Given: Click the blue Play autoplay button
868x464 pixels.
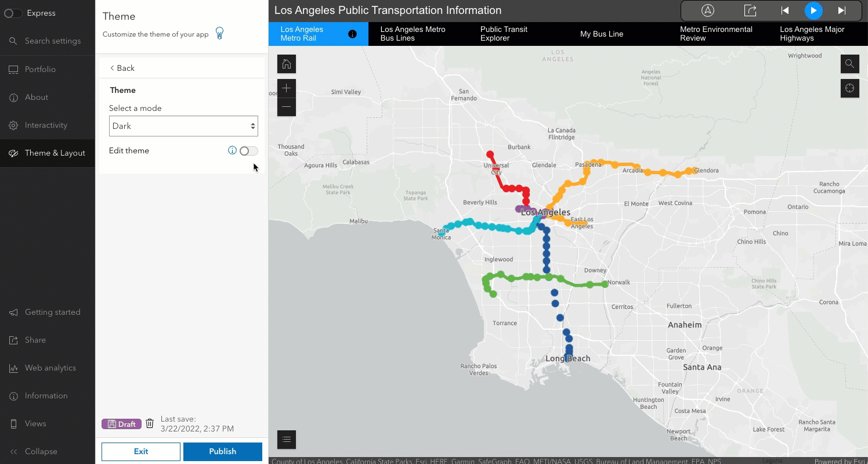Looking at the screenshot, I should [x=813, y=10].
